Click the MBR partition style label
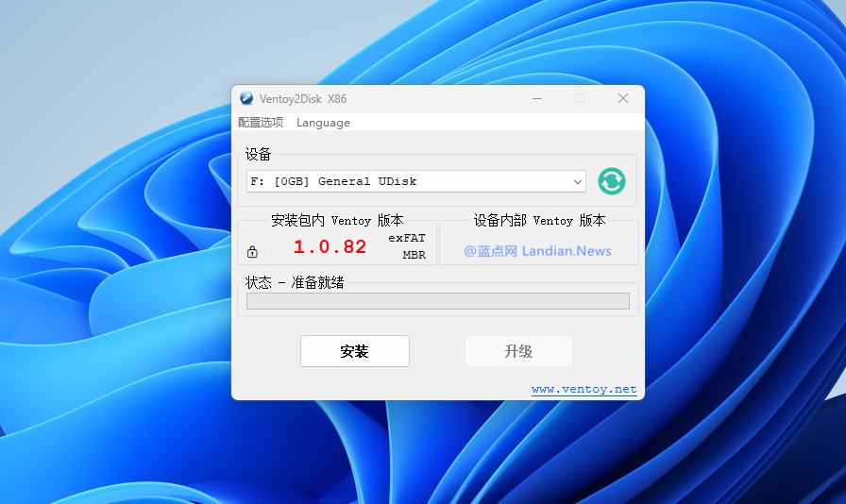 point(414,255)
